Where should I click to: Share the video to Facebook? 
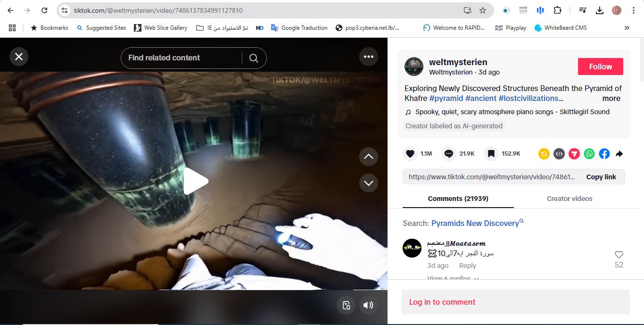[604, 154]
